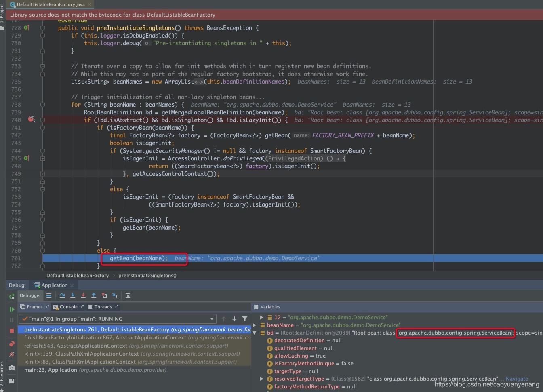Expand folded ArrayList diamond on line 735
Screen dimensions: 543x392
pos(199,82)
